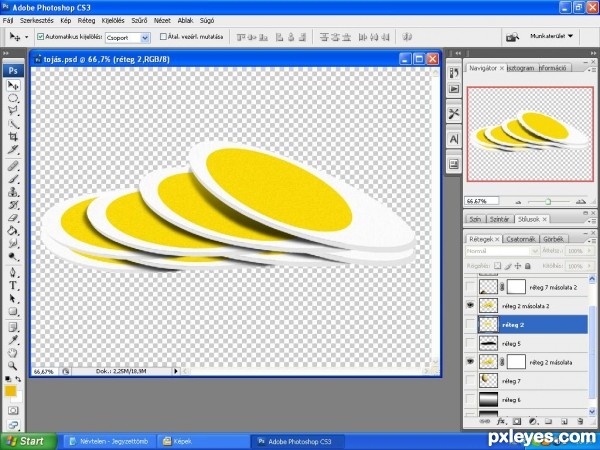Toggle Automatikus kijelölés checkbox
600x450 pixels.
click(41, 37)
